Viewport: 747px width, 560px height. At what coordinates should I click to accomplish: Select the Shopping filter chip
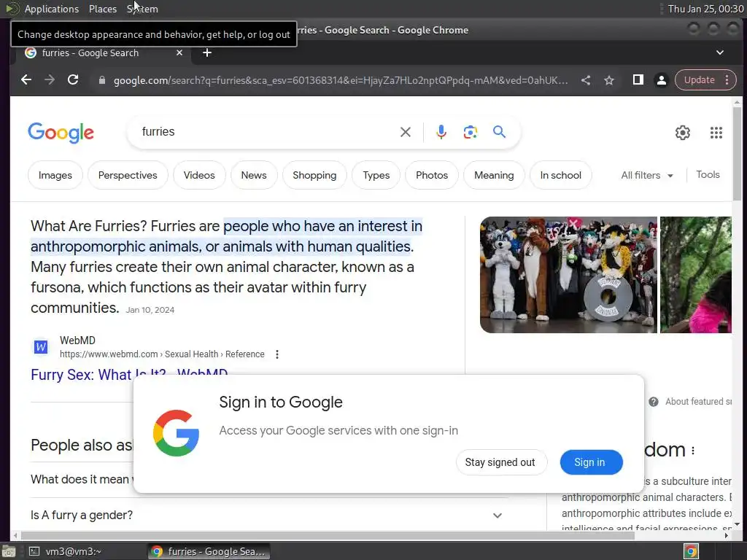314,175
